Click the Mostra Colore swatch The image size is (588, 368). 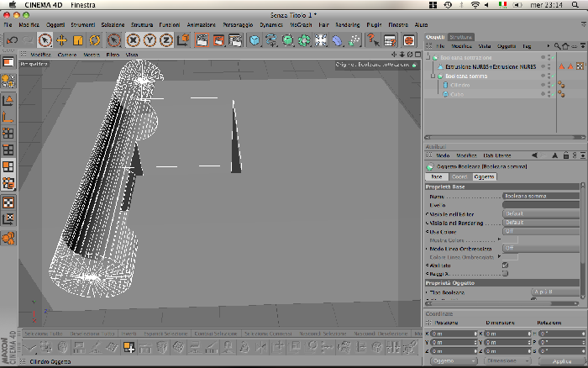coord(510,240)
